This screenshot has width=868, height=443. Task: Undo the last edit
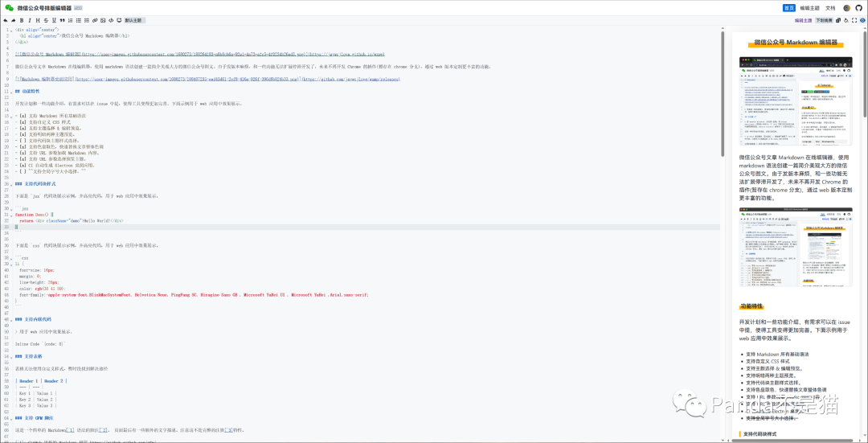coord(6,20)
